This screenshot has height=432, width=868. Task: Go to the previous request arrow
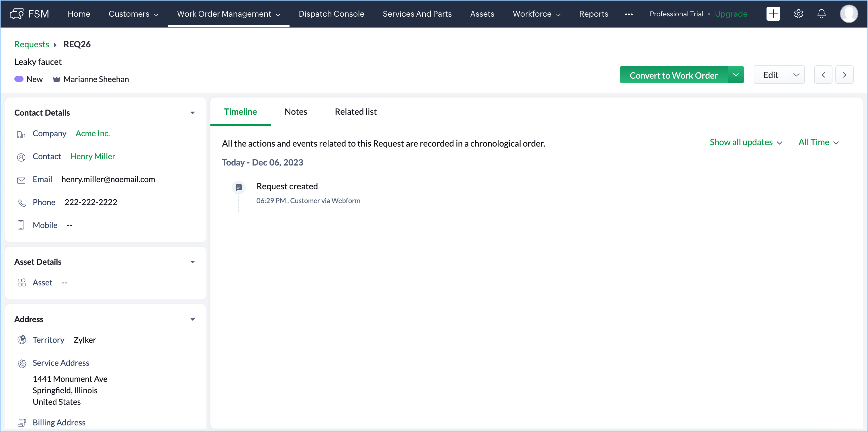(x=823, y=75)
